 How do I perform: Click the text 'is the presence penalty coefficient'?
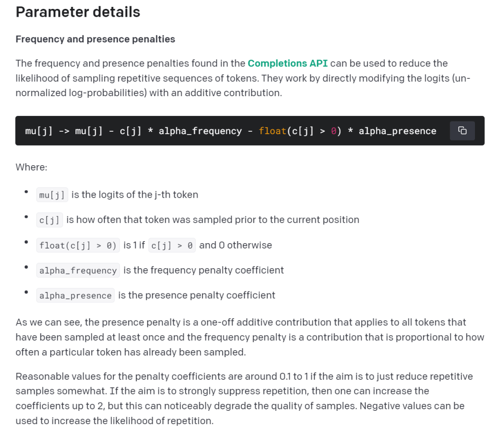click(x=197, y=295)
